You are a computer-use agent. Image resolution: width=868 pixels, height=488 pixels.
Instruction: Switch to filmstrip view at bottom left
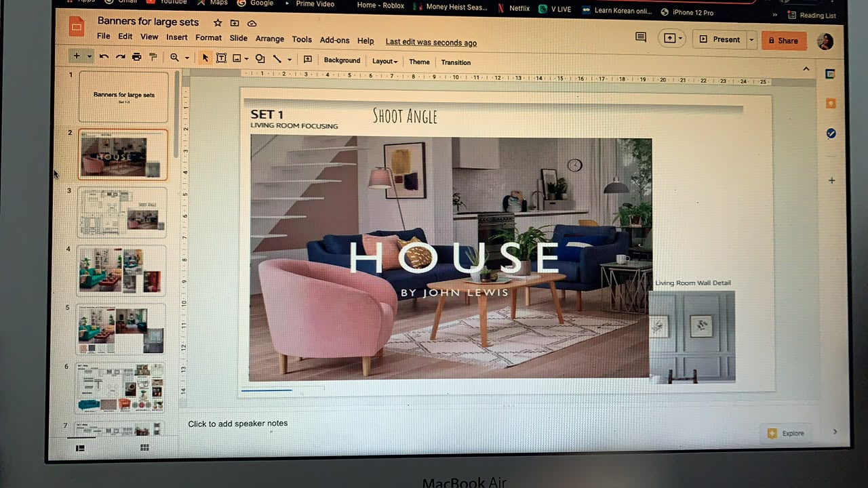click(x=80, y=448)
